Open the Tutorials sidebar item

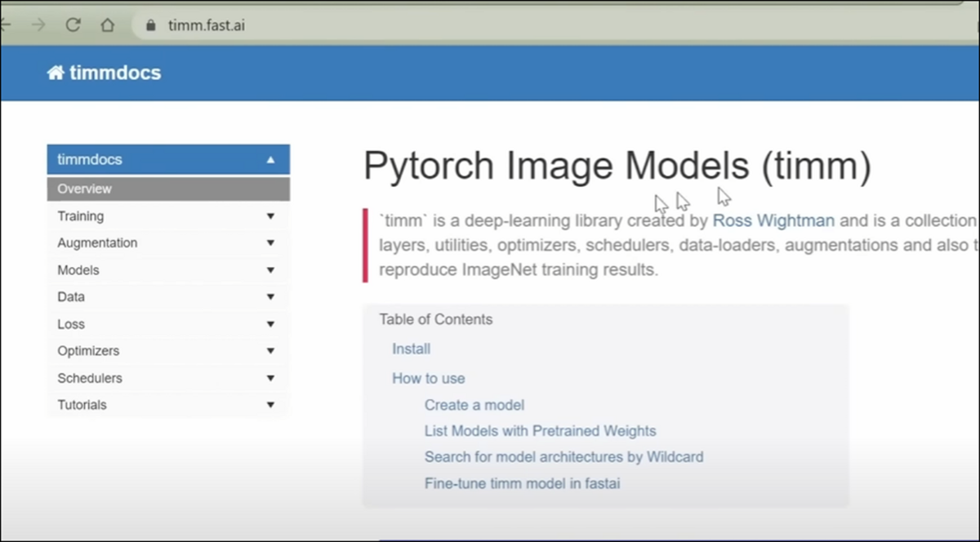(82, 405)
